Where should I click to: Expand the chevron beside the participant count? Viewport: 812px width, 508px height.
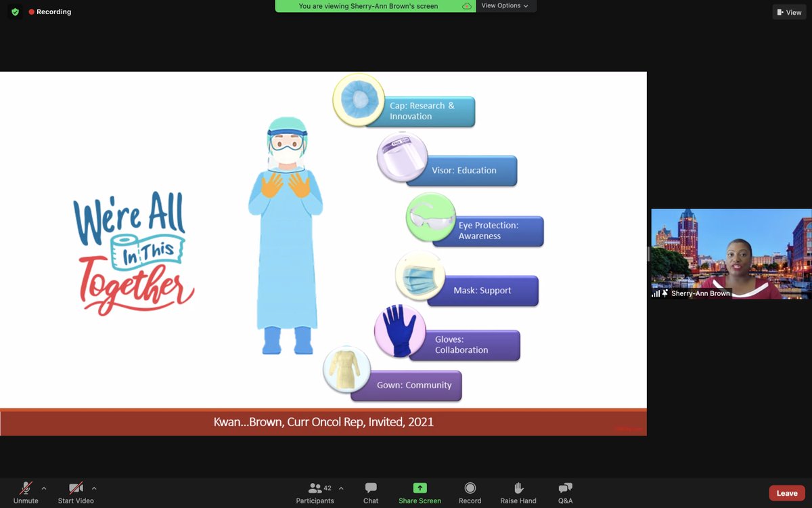340,488
